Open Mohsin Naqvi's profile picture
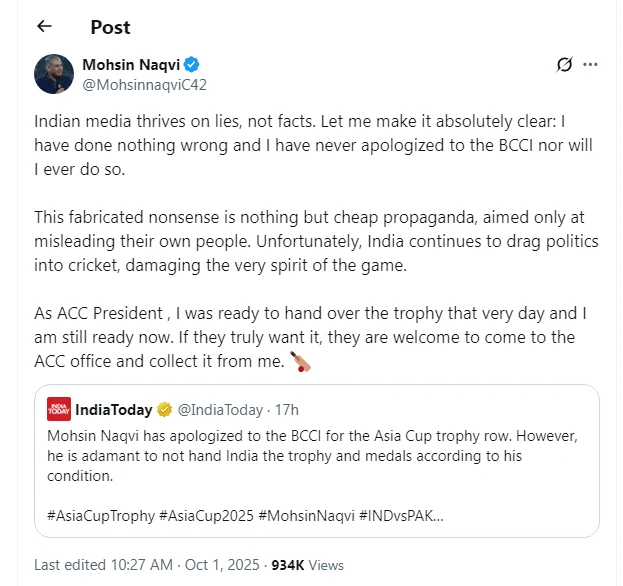The height and width of the screenshot is (586, 623). [x=54, y=74]
